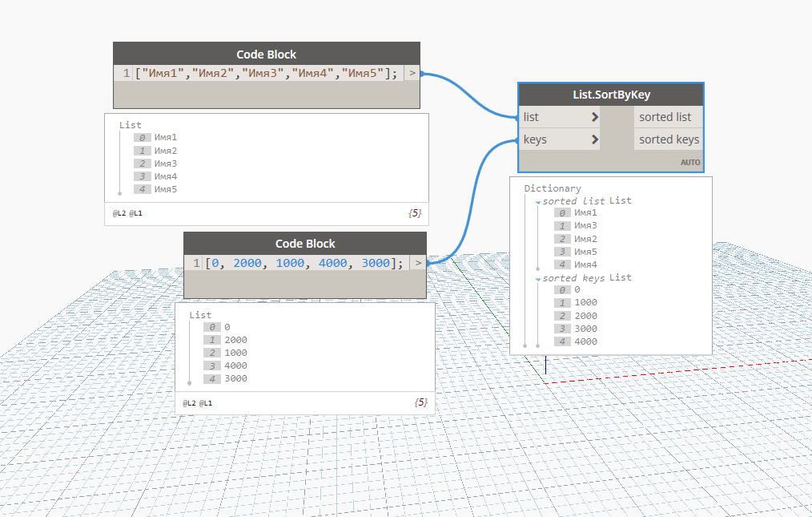Click index 4 badge in keys preview
This screenshot has height=517, width=812.
coord(211,379)
